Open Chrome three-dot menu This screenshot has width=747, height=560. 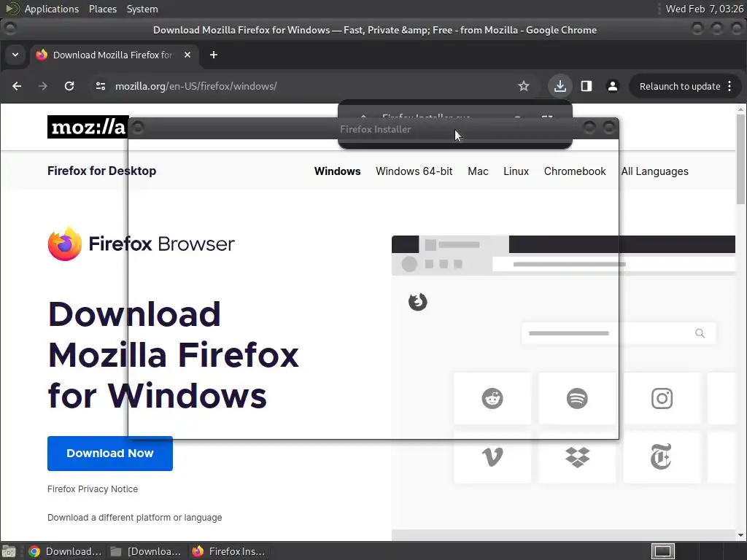tap(729, 86)
